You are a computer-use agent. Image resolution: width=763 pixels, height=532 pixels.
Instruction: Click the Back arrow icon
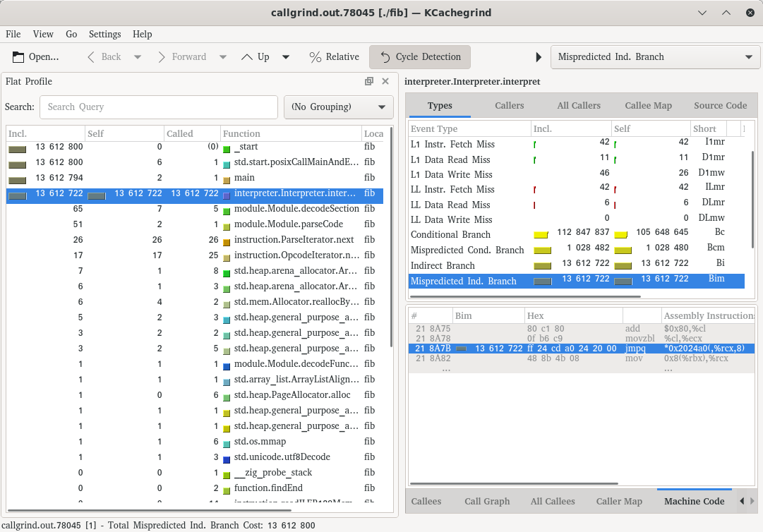pyautogui.click(x=91, y=57)
